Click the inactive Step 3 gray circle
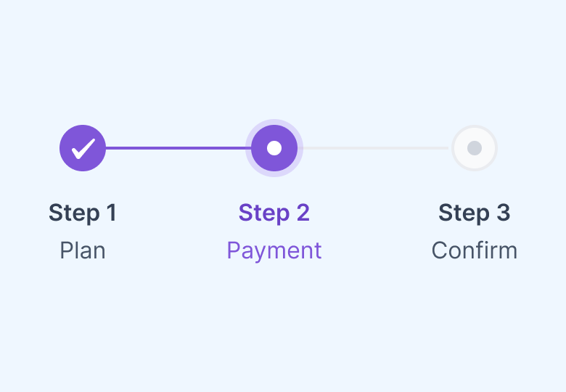The width and height of the screenshot is (566, 392). (x=475, y=148)
